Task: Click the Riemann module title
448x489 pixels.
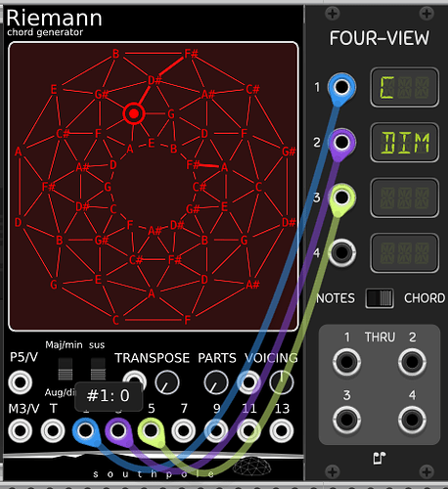Action: tap(54, 18)
